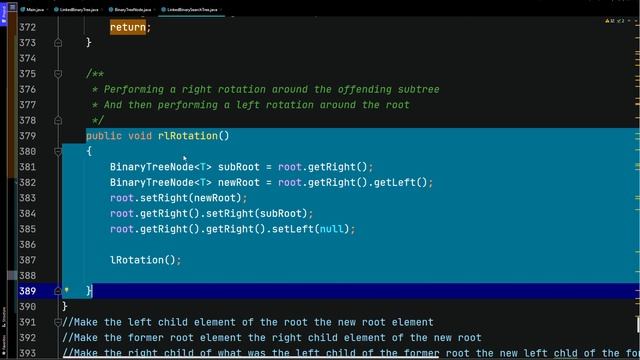Viewport: 640px width, 360px height.
Task: Fold the comment end marker at line 378
Action: pos(58,120)
